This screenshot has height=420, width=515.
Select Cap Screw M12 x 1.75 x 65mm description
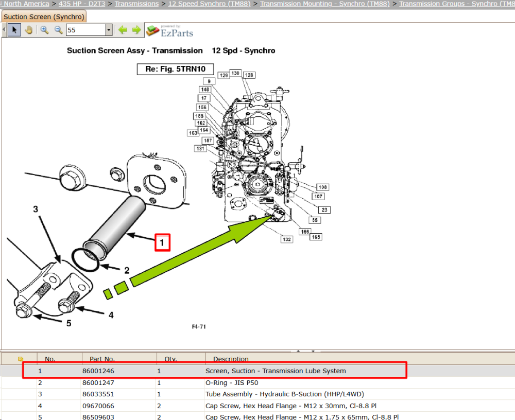pos(302,417)
